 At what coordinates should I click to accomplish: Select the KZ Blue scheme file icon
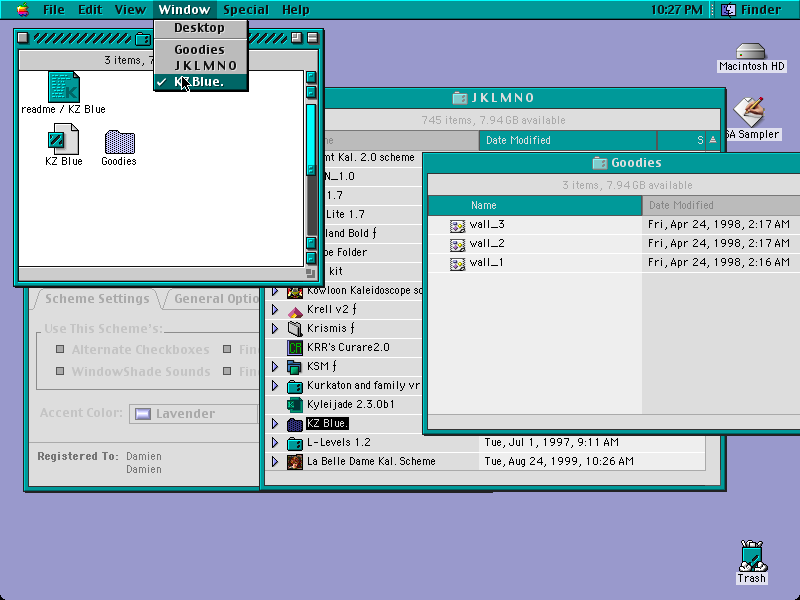[x=63, y=139]
